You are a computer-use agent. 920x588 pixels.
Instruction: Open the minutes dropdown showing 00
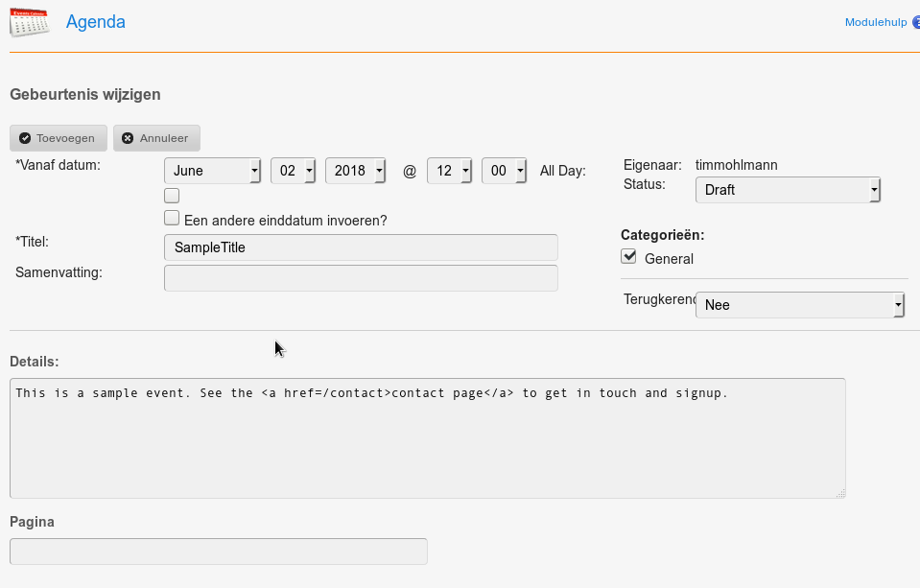[504, 171]
